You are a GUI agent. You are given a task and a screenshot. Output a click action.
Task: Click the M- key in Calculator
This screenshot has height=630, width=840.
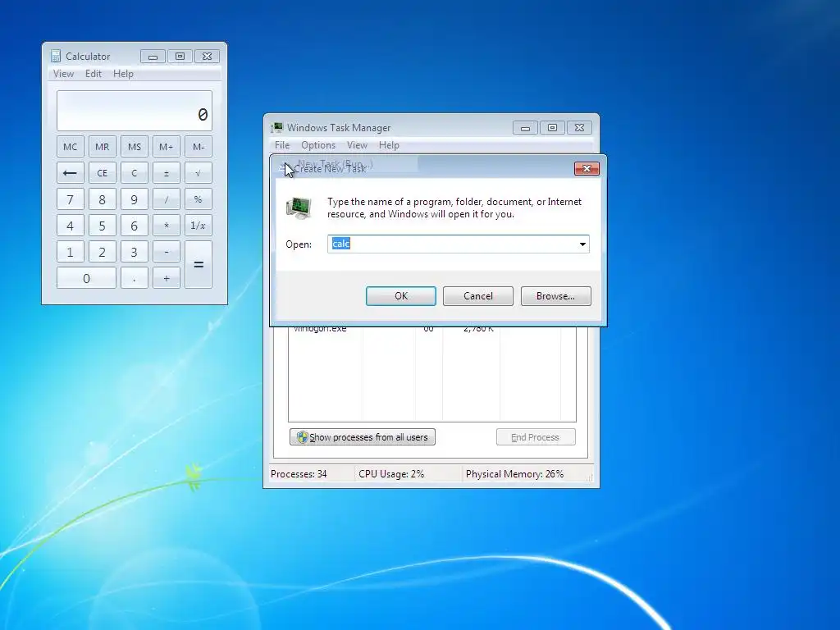point(199,147)
